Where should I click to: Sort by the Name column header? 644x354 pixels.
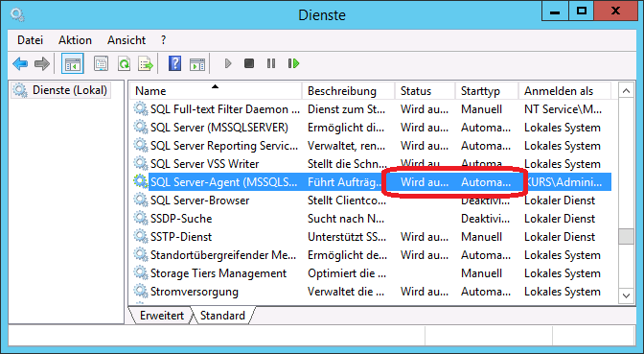click(216, 91)
